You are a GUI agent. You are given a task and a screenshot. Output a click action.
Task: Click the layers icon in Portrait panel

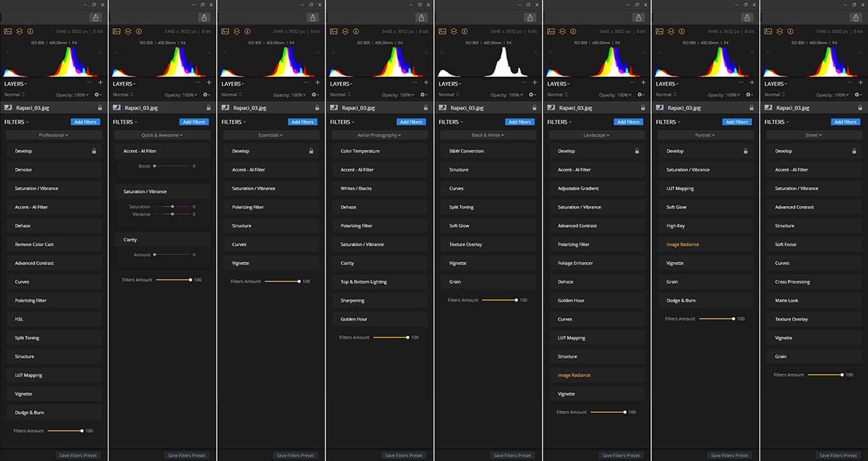point(671,32)
